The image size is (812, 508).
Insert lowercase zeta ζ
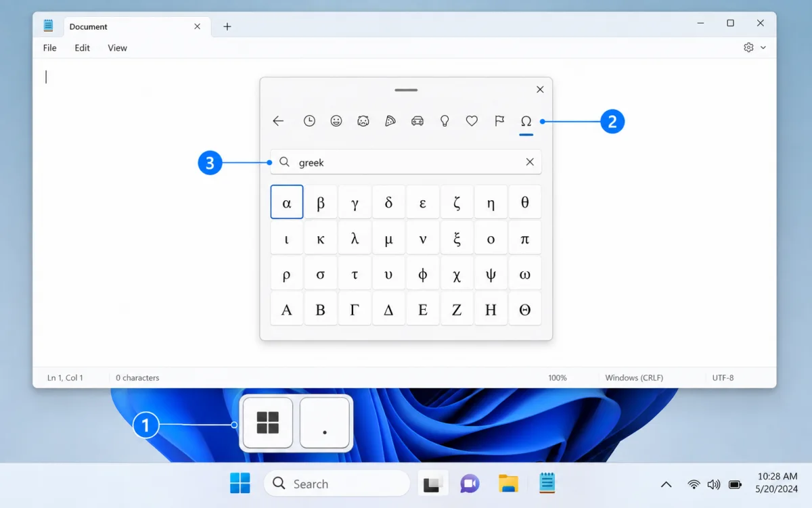pyautogui.click(x=457, y=202)
